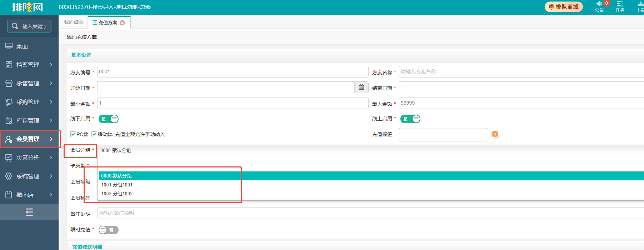Click the 充值金额允许手动输入 label
Image resolution: width=644 pixels, height=250 pixels.
(140, 134)
